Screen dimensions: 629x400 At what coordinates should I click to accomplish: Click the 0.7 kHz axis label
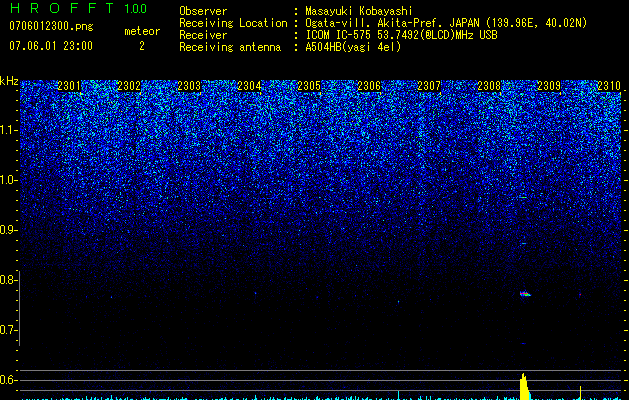pyautogui.click(x=8, y=330)
